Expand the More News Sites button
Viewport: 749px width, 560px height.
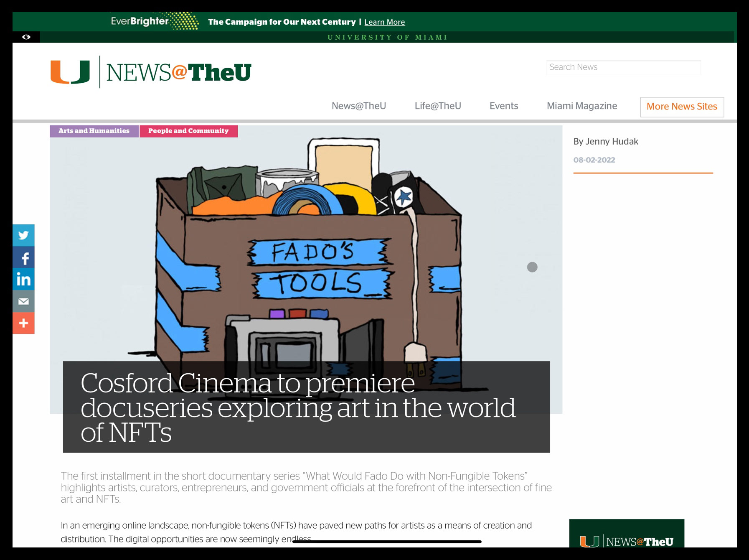682,107
